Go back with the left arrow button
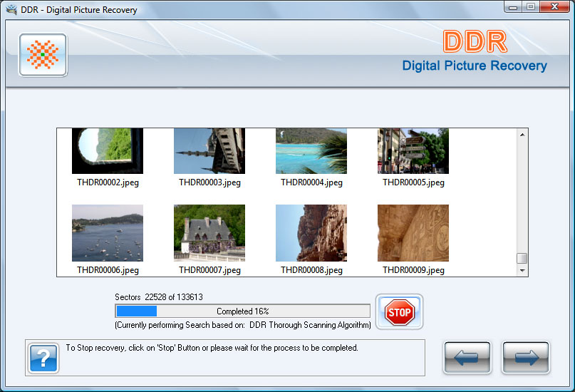 (x=467, y=358)
